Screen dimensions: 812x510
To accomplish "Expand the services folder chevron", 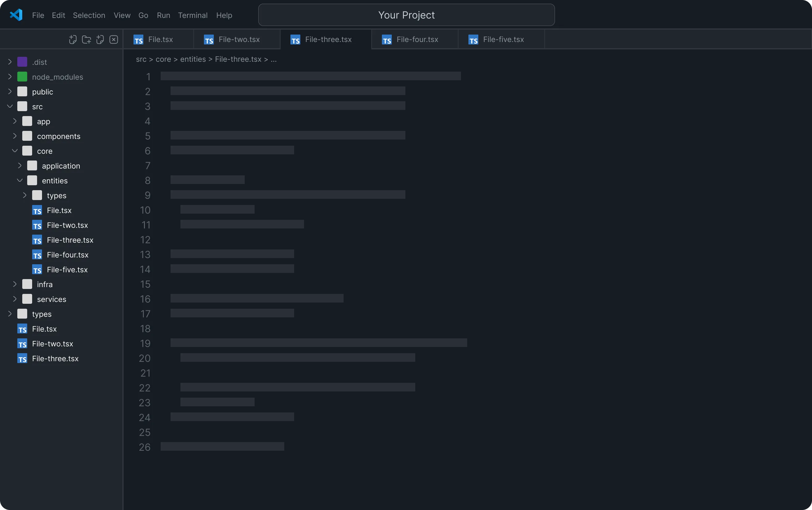I will tap(15, 299).
